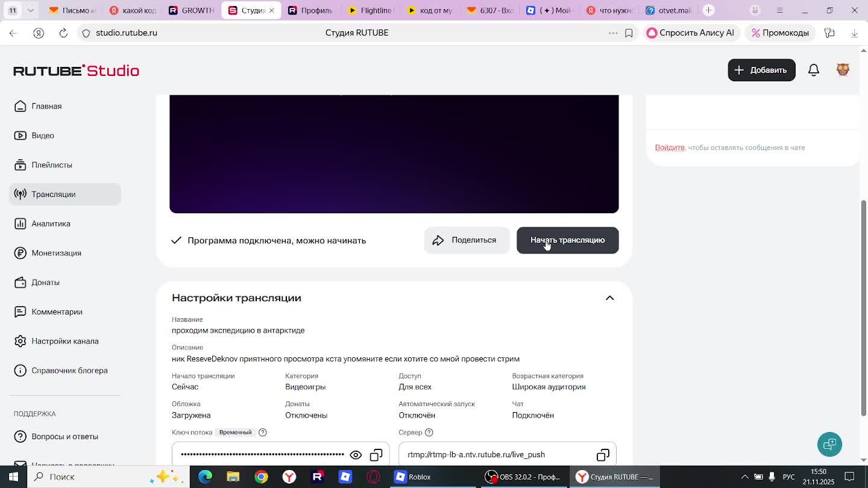Open a new browser tab
Image resolution: width=868 pixels, height=488 pixels.
(x=709, y=10)
